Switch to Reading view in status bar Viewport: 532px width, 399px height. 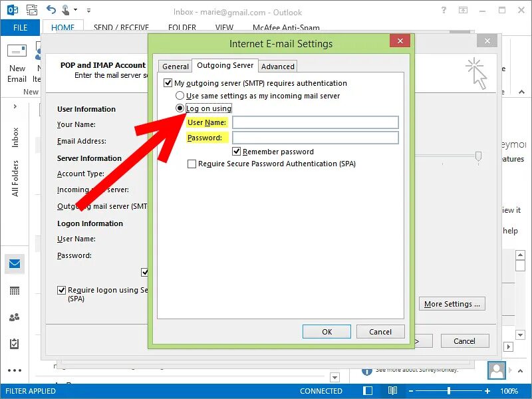(x=392, y=391)
